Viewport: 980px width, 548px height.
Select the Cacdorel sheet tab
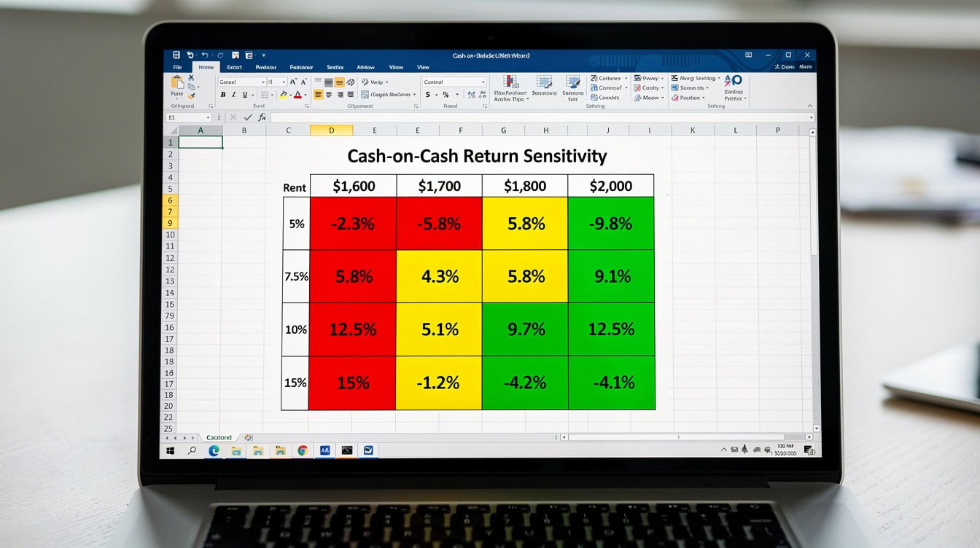click(x=219, y=437)
